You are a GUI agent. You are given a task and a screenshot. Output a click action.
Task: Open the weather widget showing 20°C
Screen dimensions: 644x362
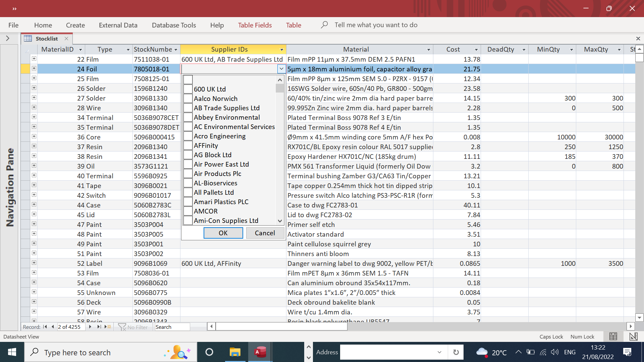coord(491,352)
